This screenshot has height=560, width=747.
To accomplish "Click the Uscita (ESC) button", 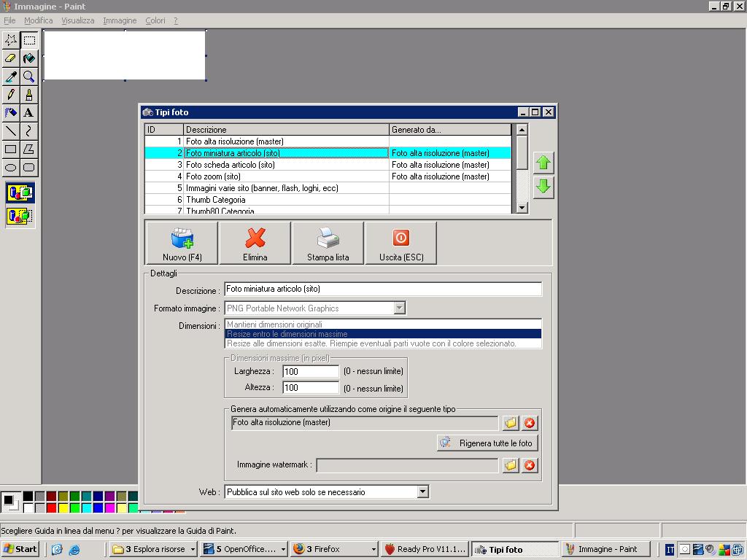I will (x=401, y=244).
